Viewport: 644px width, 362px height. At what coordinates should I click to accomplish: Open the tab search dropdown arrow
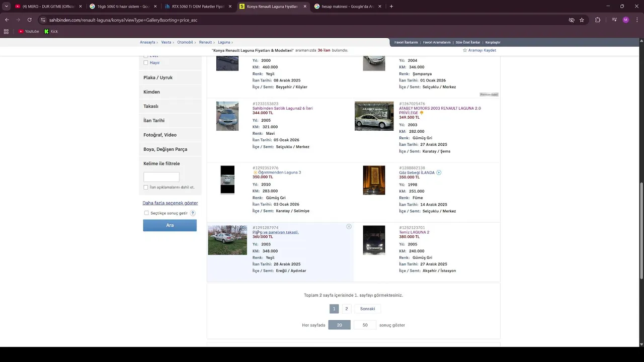tap(6, 7)
